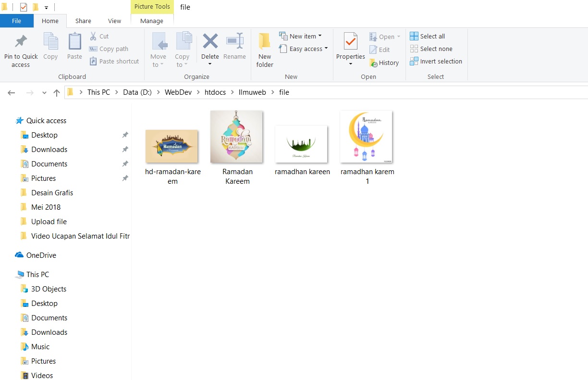Viewport: 588px width, 380px height.
Task: Navigate to htdocs via the breadcrumb
Action: click(x=215, y=92)
